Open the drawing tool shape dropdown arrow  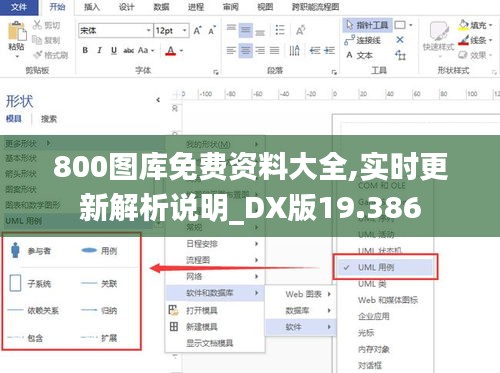[x=411, y=25]
